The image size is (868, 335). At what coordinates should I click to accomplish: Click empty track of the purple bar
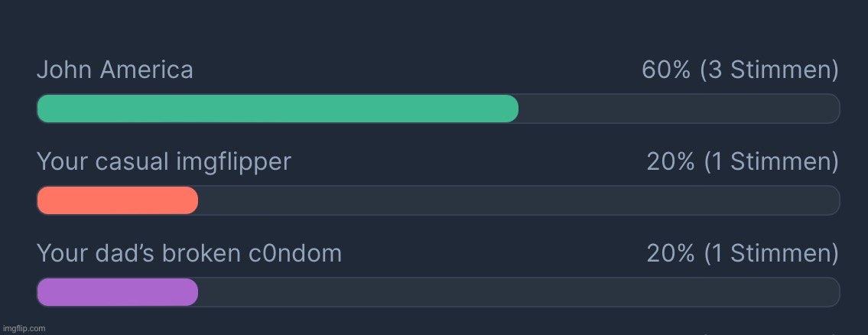click(x=517, y=292)
